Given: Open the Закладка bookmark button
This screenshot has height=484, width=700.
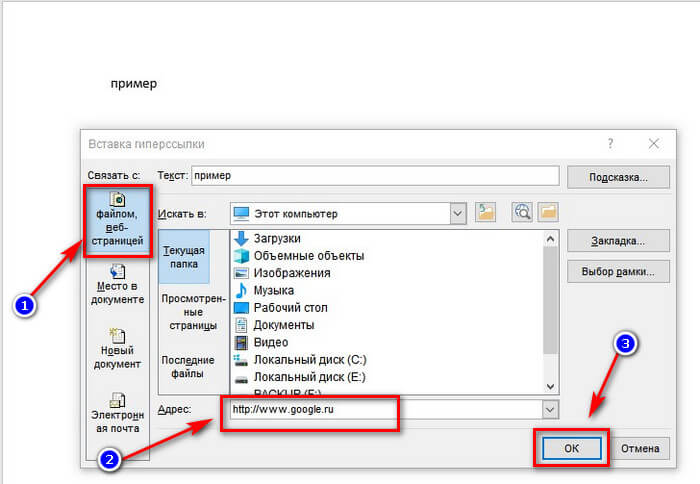Looking at the screenshot, I should [x=618, y=241].
